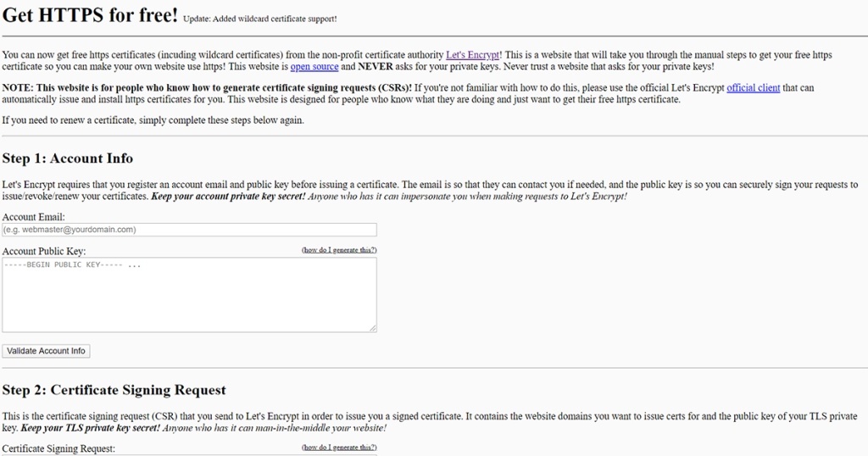Click the "Account Email:" label
Screen dimensions: 868x456
(x=34, y=217)
